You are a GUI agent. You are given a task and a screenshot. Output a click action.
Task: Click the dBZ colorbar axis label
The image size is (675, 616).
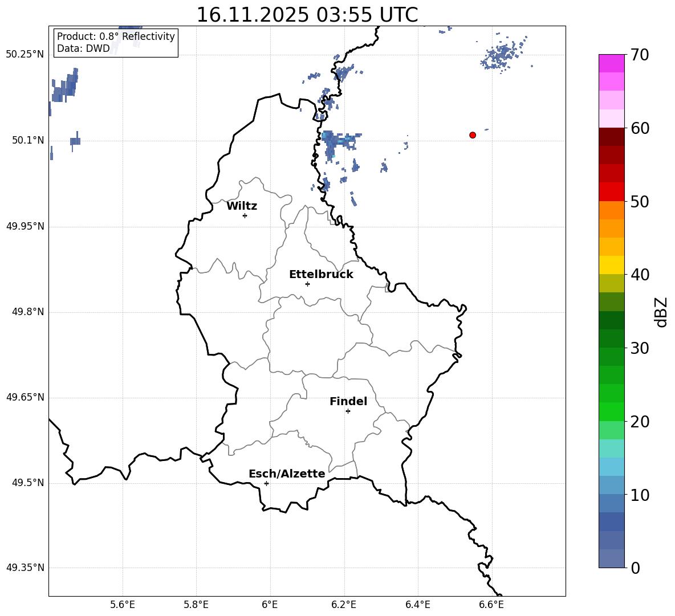coord(661,312)
